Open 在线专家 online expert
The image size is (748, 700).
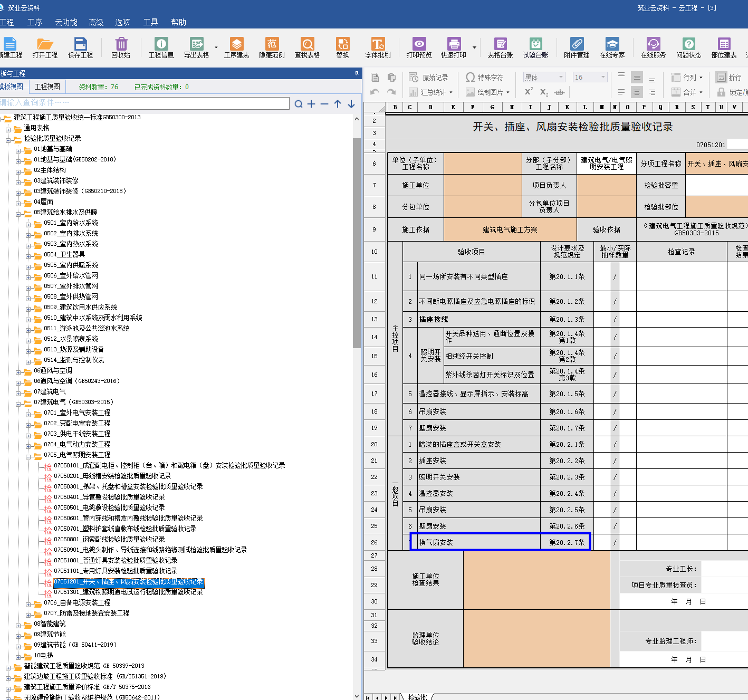612,47
